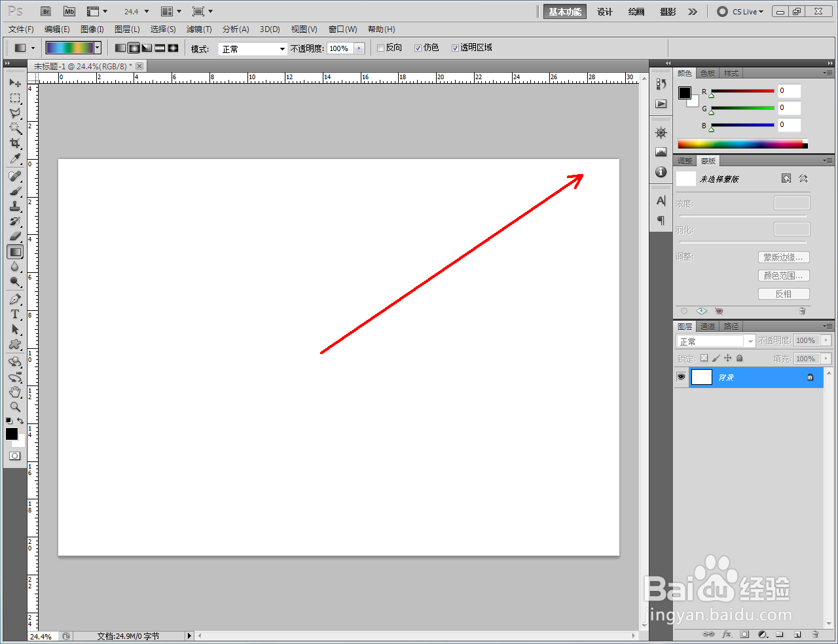Click the toolbox foreground color swatch

click(x=12, y=434)
